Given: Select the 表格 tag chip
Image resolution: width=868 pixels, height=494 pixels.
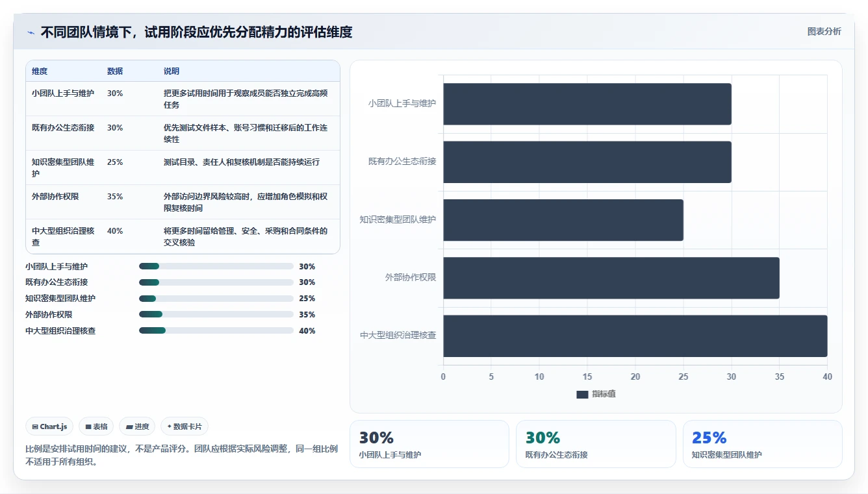Looking at the screenshot, I should point(96,426).
